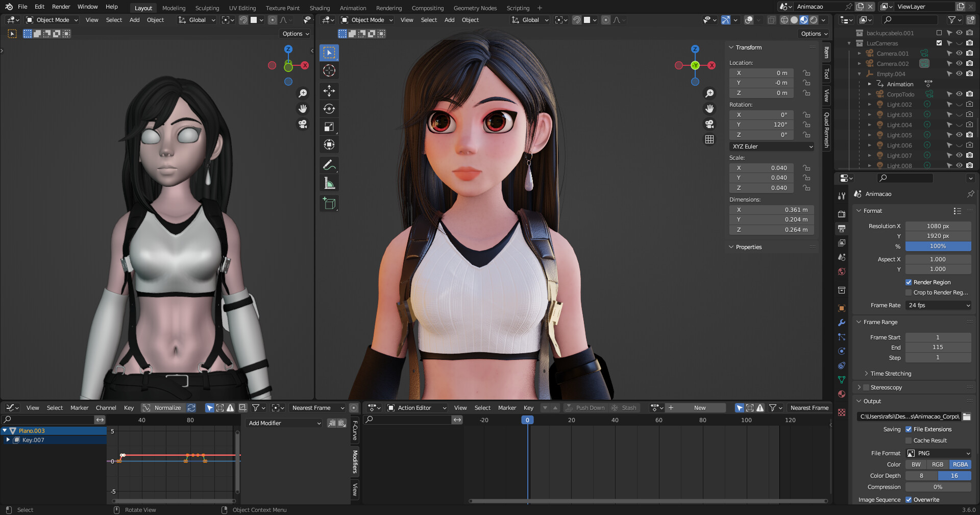Select rendered viewport shading mode
This screenshot has width=980, height=515.
[814, 20]
